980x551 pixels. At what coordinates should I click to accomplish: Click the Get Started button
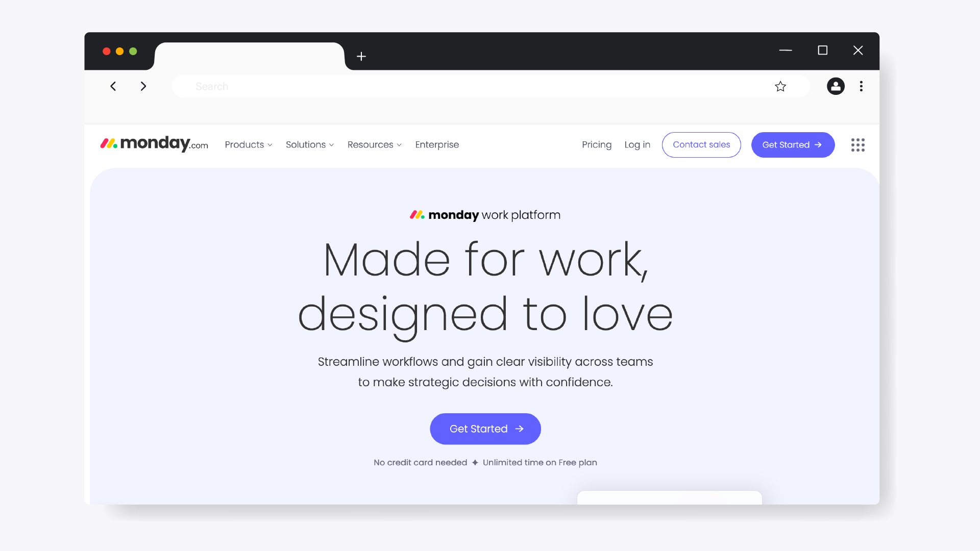[x=485, y=429]
